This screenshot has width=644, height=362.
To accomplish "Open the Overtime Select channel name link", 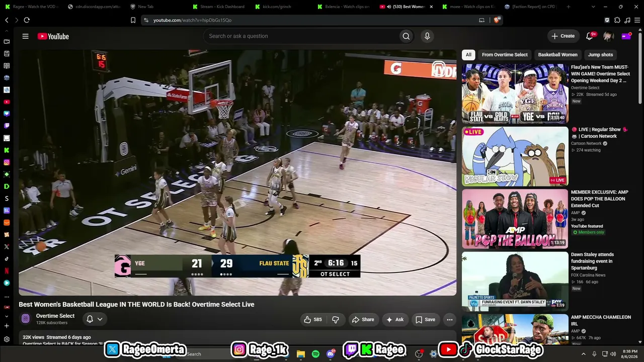I will click(x=55, y=316).
